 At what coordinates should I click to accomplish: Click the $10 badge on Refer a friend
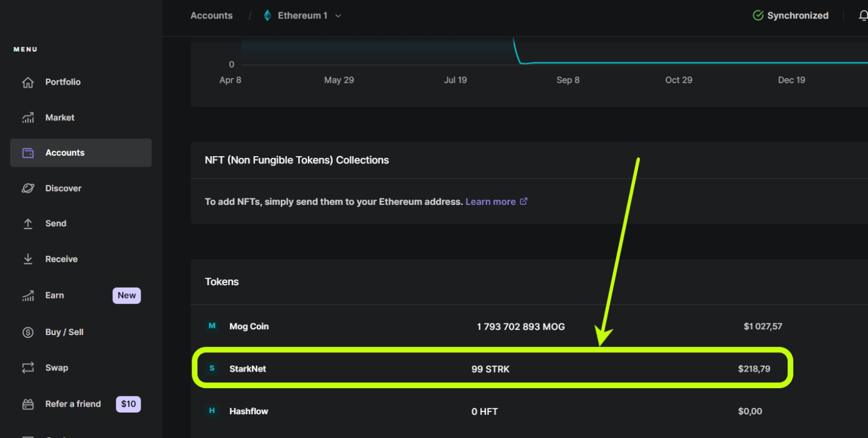pyautogui.click(x=128, y=404)
